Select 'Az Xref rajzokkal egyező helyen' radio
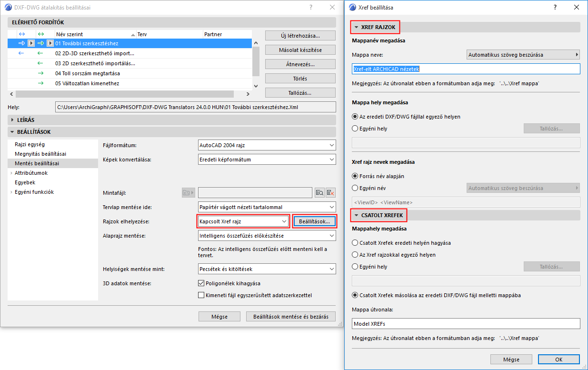The height and width of the screenshot is (370, 588). pyautogui.click(x=355, y=255)
